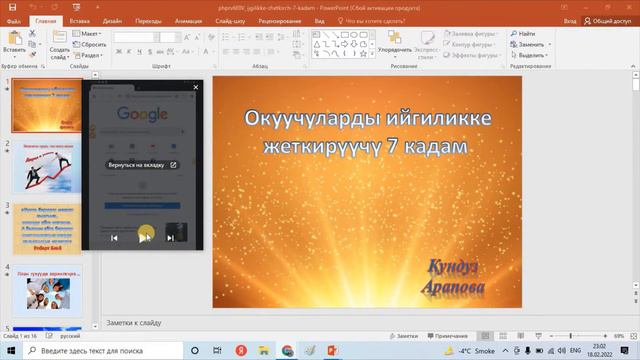640x360 pixels.
Task: Click previous track in media popup
Action: pyautogui.click(x=114, y=238)
